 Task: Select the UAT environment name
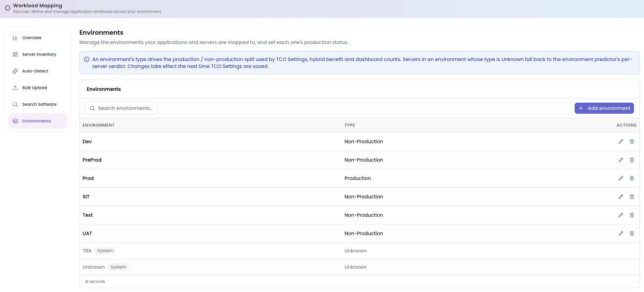pyautogui.click(x=87, y=233)
